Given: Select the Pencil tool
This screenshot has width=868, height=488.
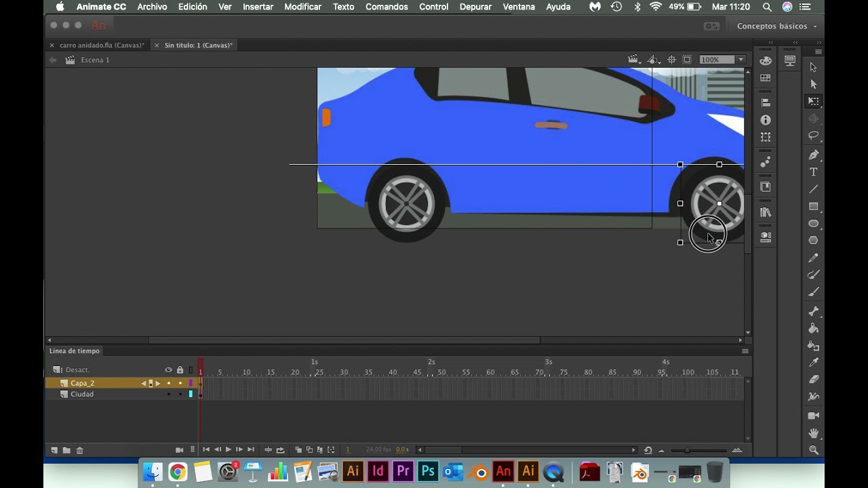Looking at the screenshot, I should (x=813, y=258).
